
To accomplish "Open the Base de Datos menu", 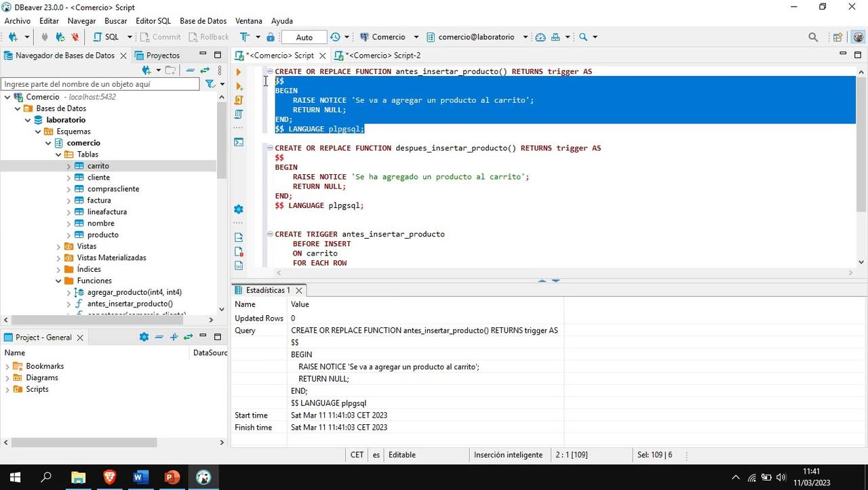I will 203,20.
